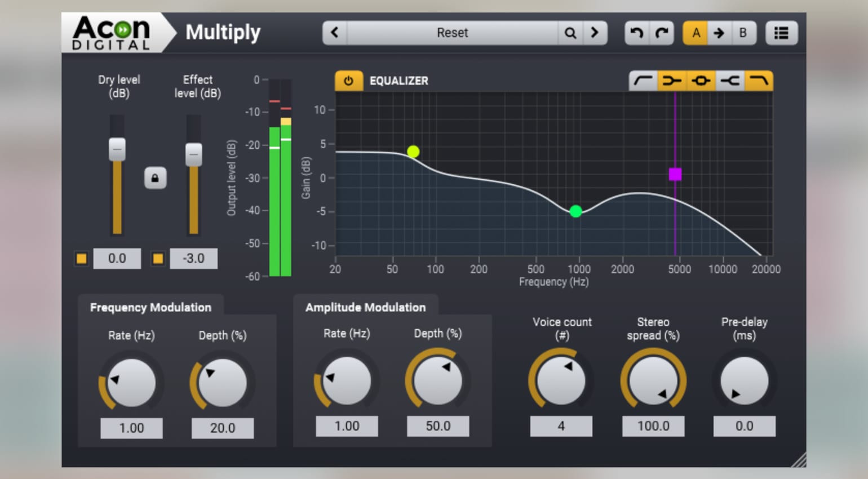Click the Stereo spread knob
Viewport: 868px width, 479px height.
click(653, 380)
